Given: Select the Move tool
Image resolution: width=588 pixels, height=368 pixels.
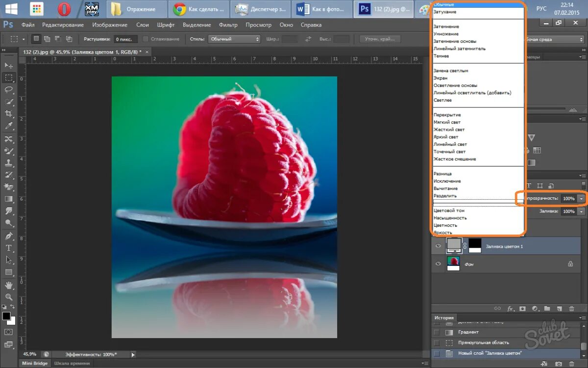Looking at the screenshot, I should point(9,65).
